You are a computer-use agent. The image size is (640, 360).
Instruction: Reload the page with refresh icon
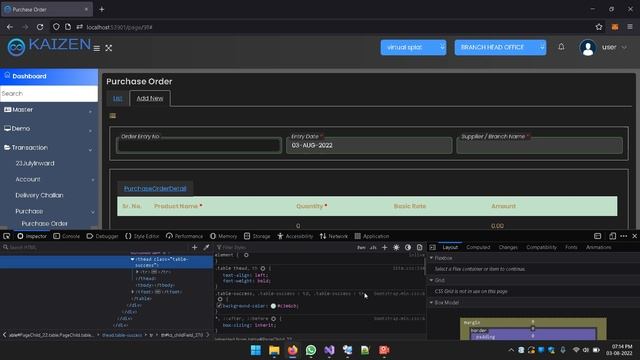(x=40, y=27)
